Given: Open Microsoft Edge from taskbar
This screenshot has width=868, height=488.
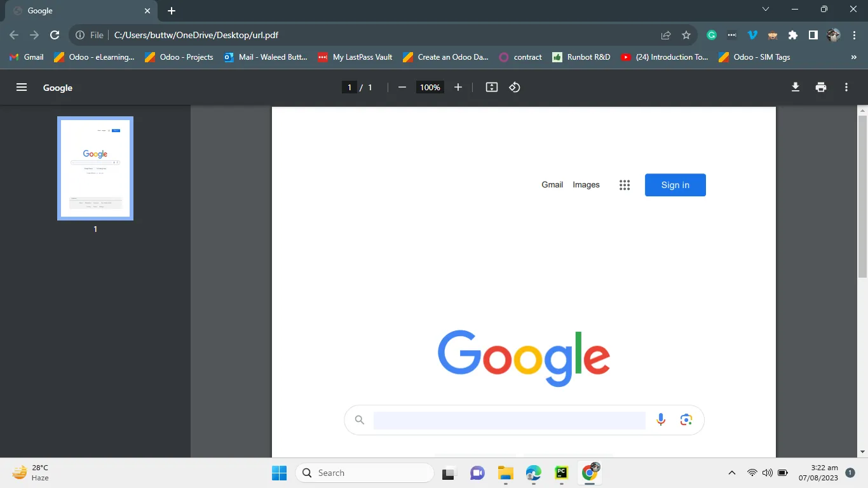Looking at the screenshot, I should coord(533,473).
